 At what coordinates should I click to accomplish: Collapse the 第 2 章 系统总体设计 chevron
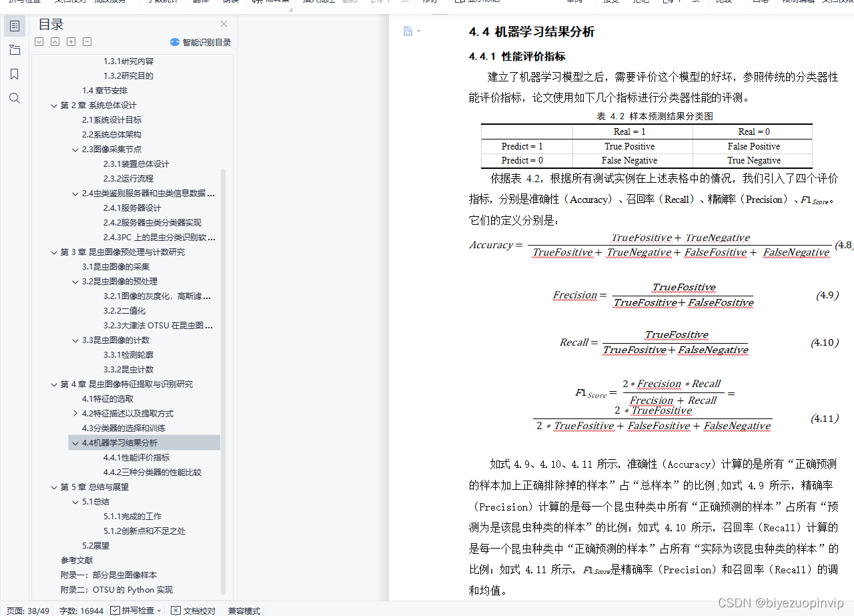tap(54, 105)
